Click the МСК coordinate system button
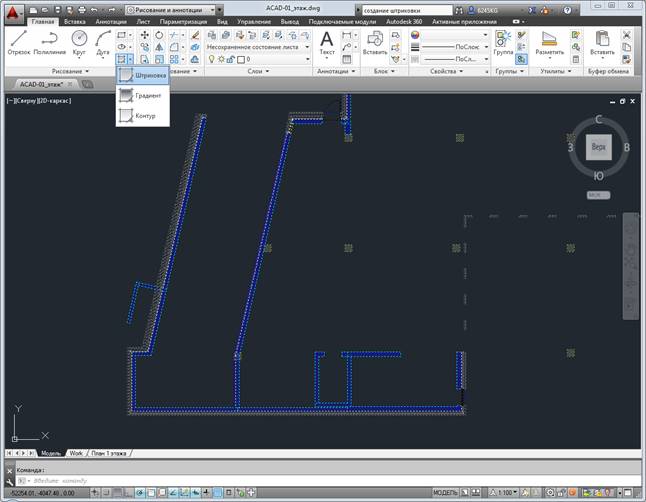 (598, 195)
